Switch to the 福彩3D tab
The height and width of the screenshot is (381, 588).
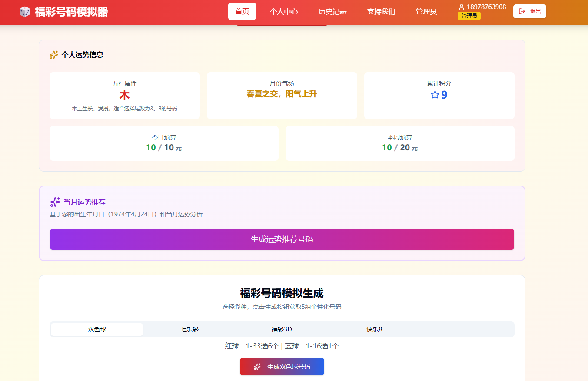coord(282,329)
